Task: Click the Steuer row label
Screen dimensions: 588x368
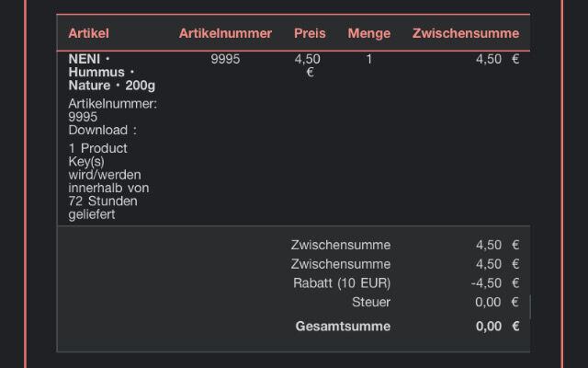Action: [x=371, y=302]
